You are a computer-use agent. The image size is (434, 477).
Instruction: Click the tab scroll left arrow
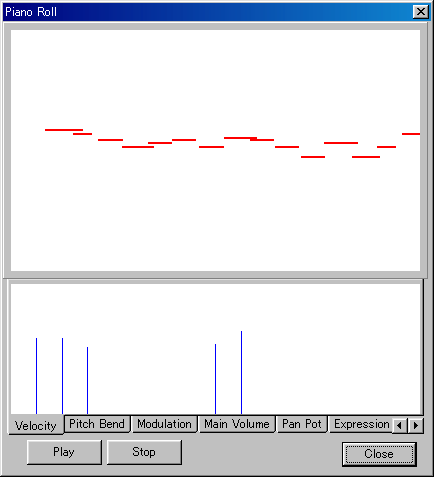click(400, 426)
